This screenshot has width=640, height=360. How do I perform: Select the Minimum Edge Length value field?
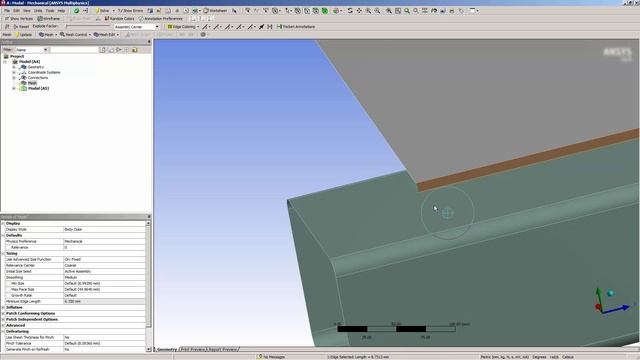tap(104, 301)
